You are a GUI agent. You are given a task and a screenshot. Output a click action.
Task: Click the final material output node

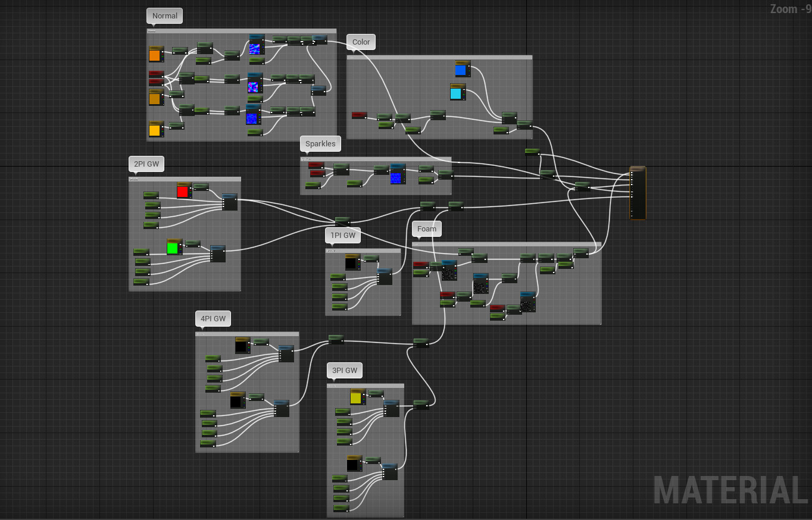coord(638,193)
